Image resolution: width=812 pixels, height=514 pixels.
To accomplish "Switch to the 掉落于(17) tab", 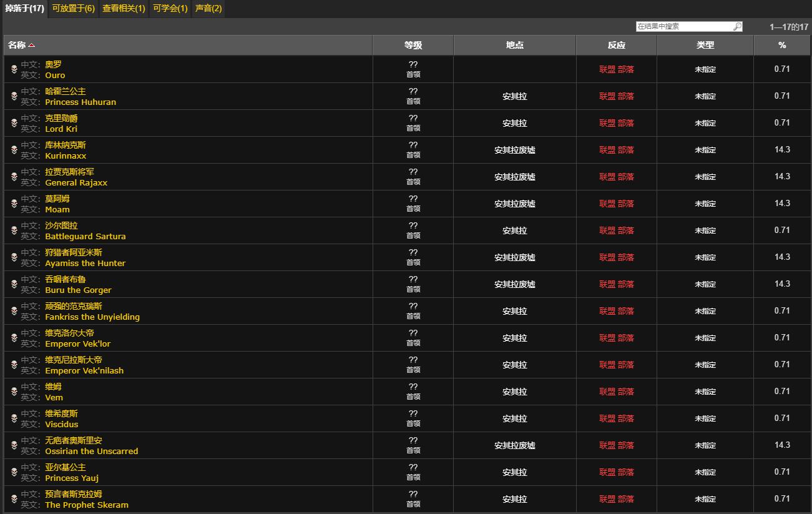I will [24, 9].
